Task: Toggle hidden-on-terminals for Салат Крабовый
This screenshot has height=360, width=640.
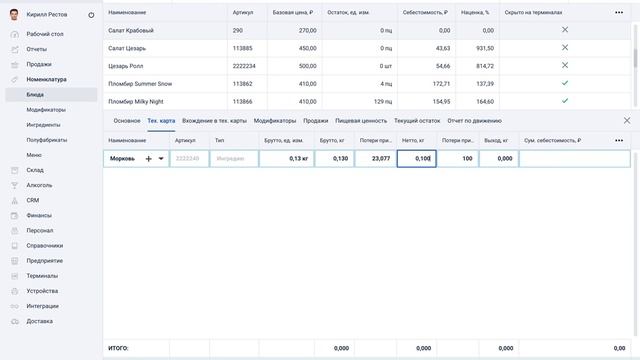Action: click(565, 30)
